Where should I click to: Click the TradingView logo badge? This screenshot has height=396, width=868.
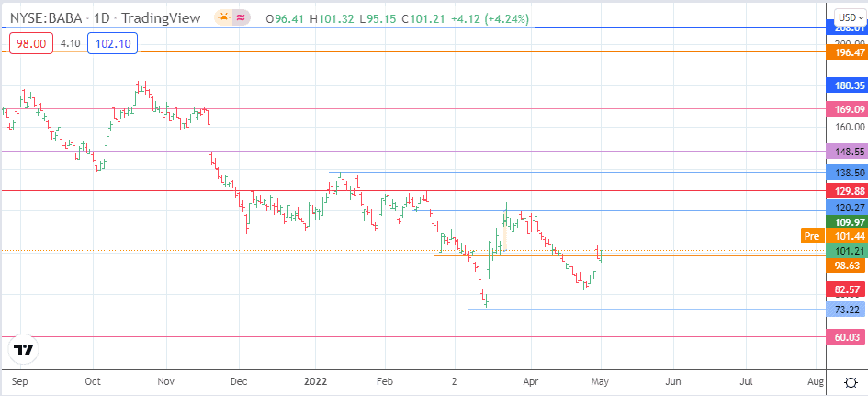[x=24, y=349]
